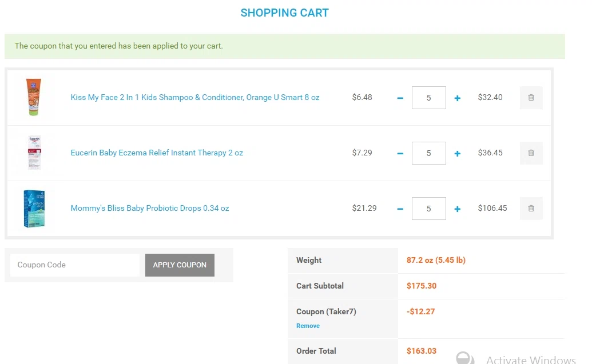View Eucerin Baby Eczema Relief thumbnail
This screenshot has height=364, width=592.
click(34, 153)
